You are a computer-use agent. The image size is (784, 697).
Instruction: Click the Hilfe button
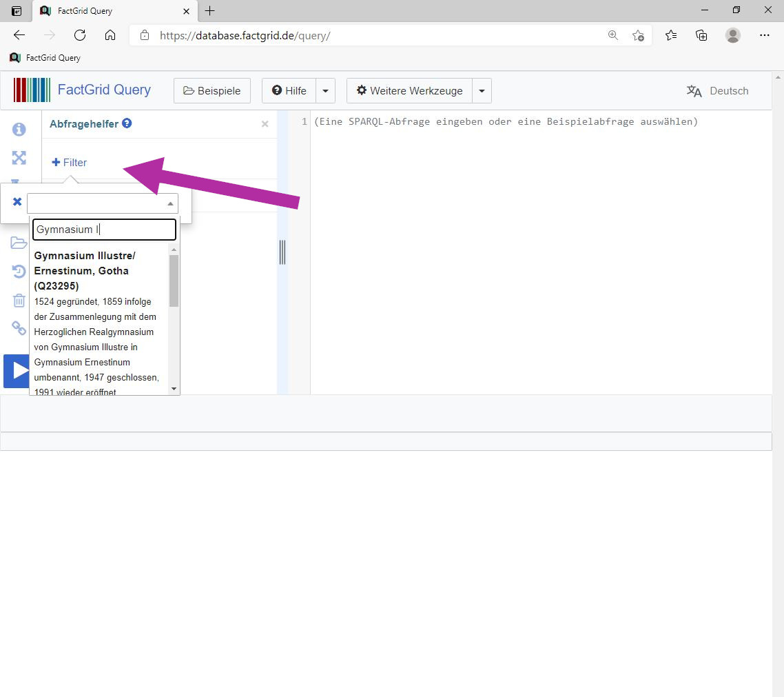pyautogui.click(x=289, y=91)
